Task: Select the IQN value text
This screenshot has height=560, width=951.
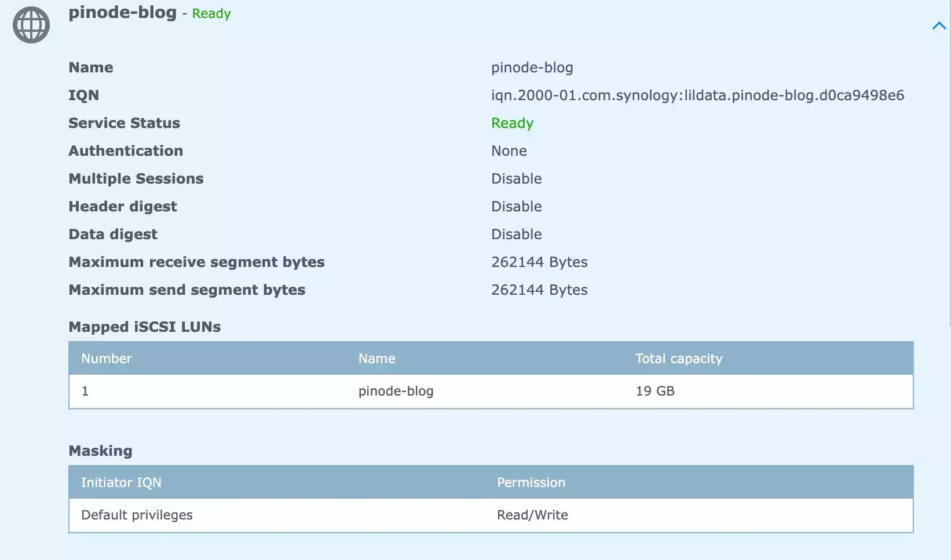Action: click(697, 95)
